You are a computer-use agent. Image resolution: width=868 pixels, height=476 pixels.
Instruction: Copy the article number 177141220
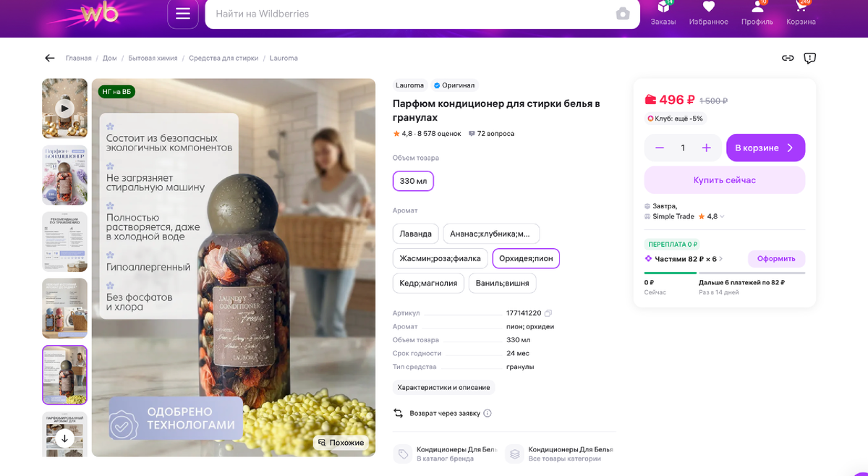click(548, 313)
